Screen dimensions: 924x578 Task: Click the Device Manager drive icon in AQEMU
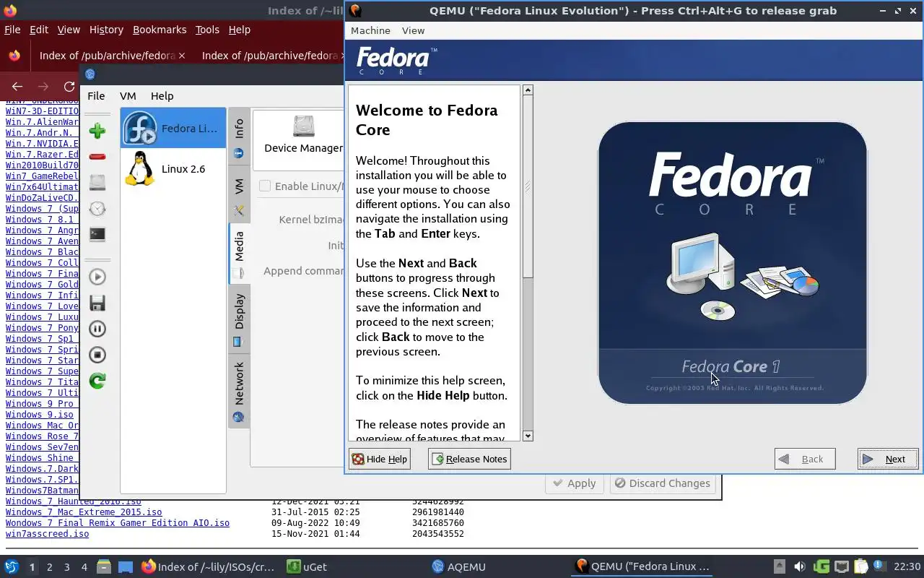[x=304, y=126]
